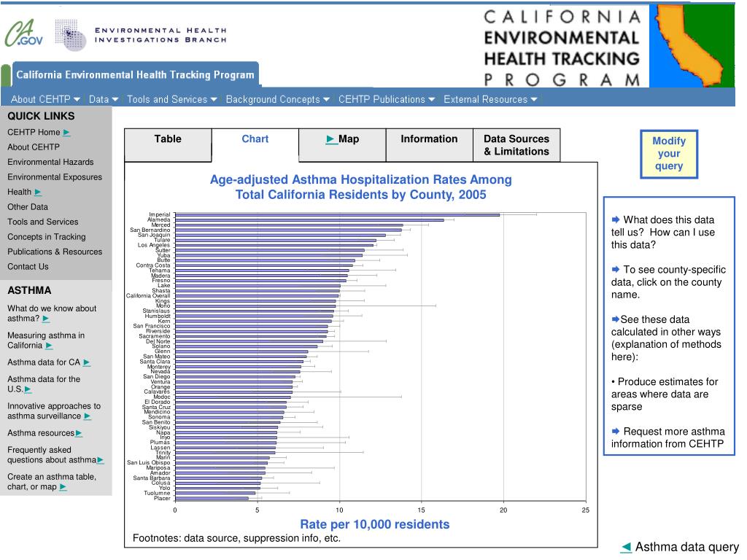Click the California Overall label in chart
This screenshot has height=560, width=747.
(x=148, y=296)
